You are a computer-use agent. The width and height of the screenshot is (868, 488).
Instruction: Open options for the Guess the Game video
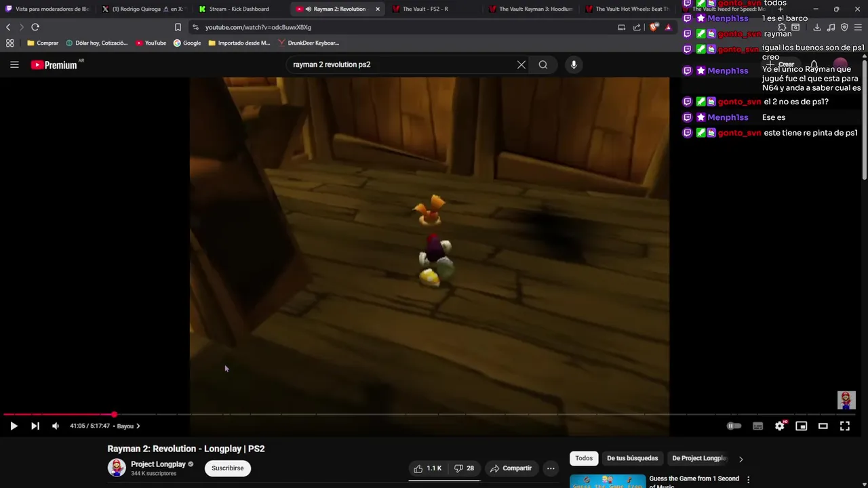point(748,480)
